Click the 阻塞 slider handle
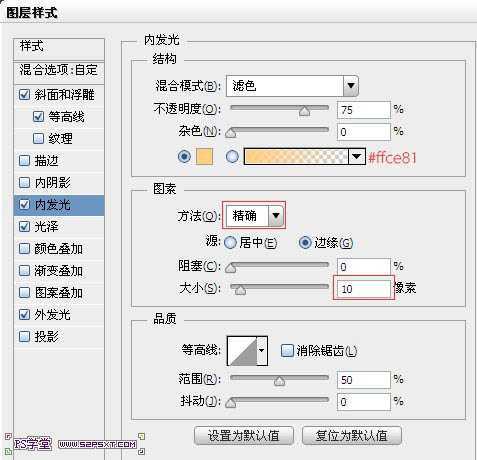This screenshot has height=460, width=477. pyautogui.click(x=231, y=268)
